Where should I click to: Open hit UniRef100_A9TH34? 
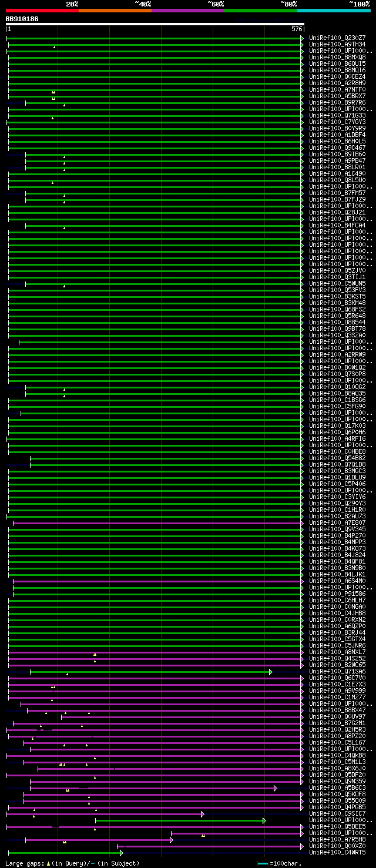[337, 44]
